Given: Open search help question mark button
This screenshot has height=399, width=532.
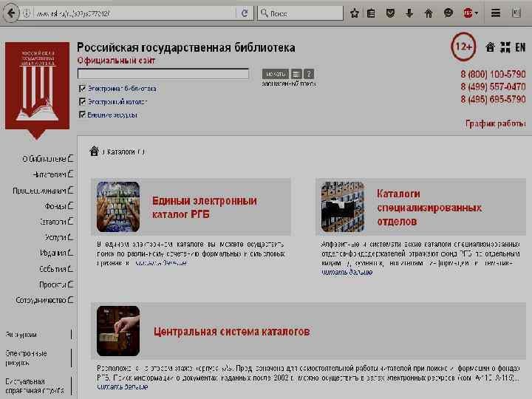Looking at the screenshot, I should [309, 74].
